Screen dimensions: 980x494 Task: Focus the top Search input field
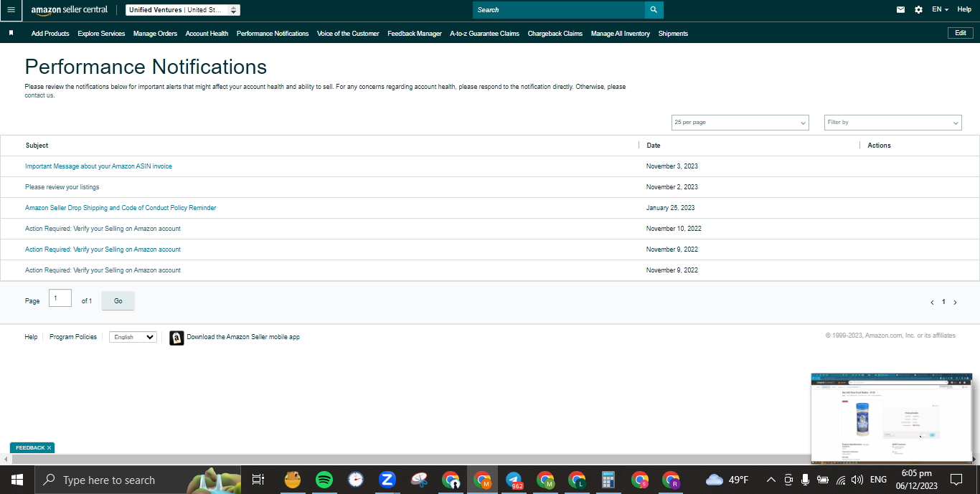pyautogui.click(x=559, y=10)
